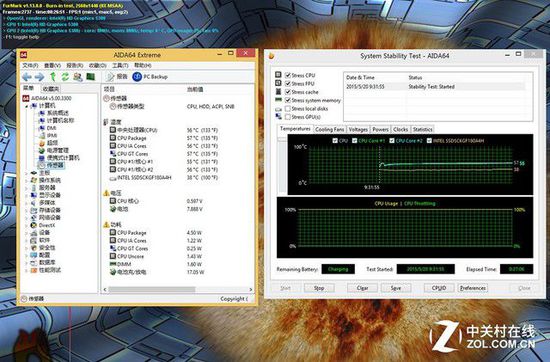Screen dimensions: 550x362
Task: Collapse the Computer tree node
Action: coord(26,106)
